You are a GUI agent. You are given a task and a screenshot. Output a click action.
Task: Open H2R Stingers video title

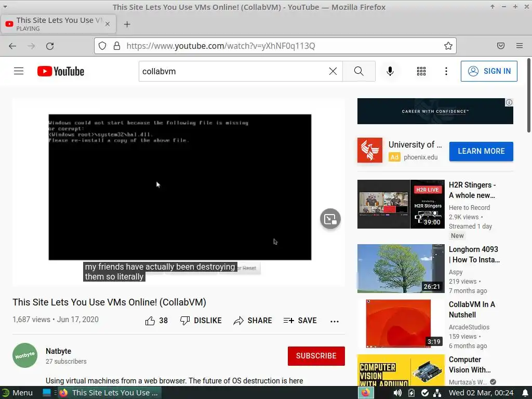(472, 190)
